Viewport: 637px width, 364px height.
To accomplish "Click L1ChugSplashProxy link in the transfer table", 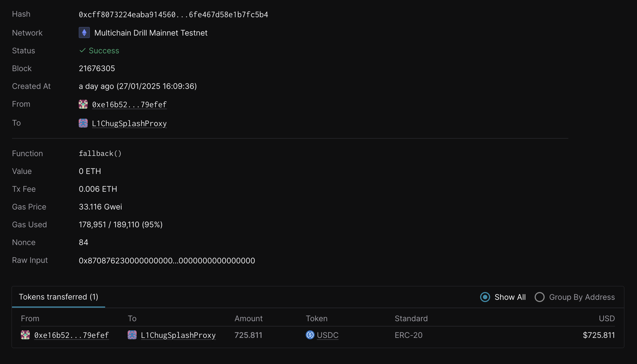I will point(178,335).
